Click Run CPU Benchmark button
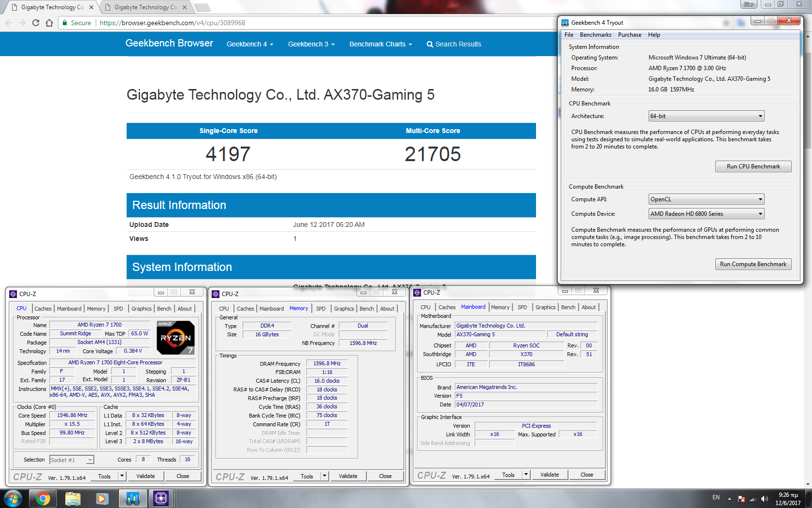Viewport: 812px width, 508px height. pyautogui.click(x=754, y=166)
